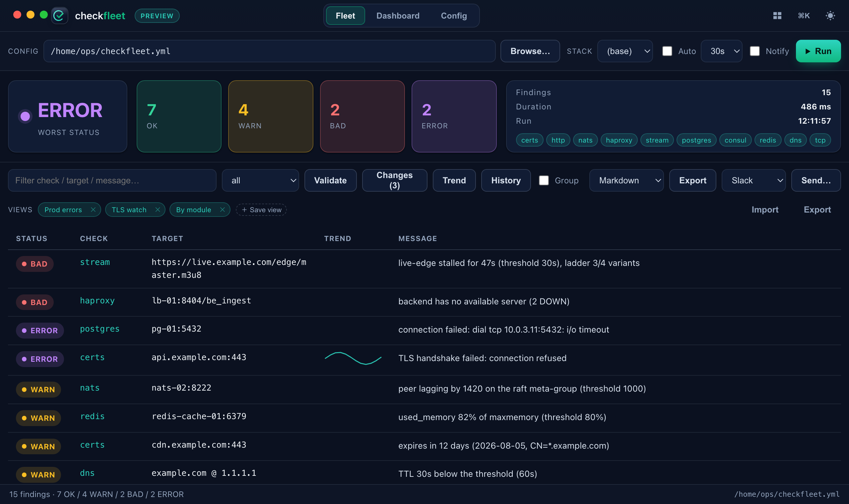Click the postgres module tag
The image size is (849, 504).
[x=696, y=140]
